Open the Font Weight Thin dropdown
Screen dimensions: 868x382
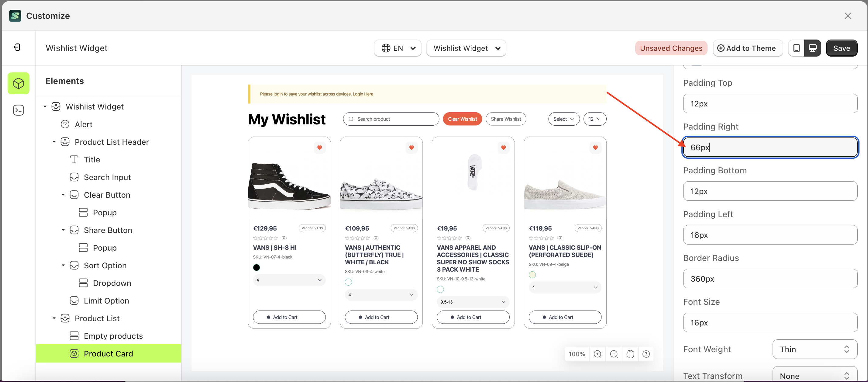(815, 349)
